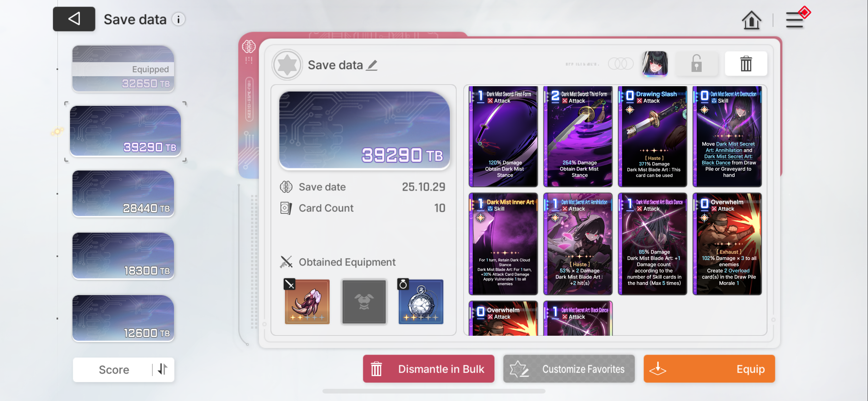Viewport: 868px width, 401px height.
Task: Select the Equipped 32650 TB save
Action: pos(123,69)
